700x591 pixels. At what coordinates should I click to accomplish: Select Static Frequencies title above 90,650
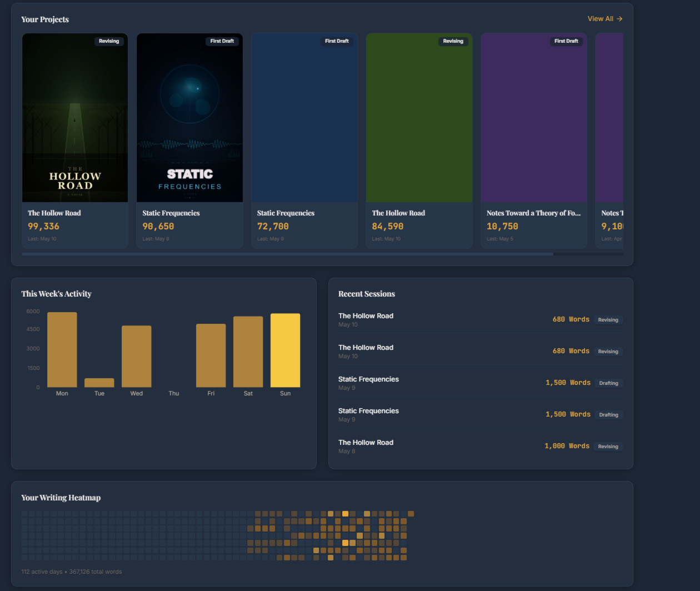click(x=171, y=213)
